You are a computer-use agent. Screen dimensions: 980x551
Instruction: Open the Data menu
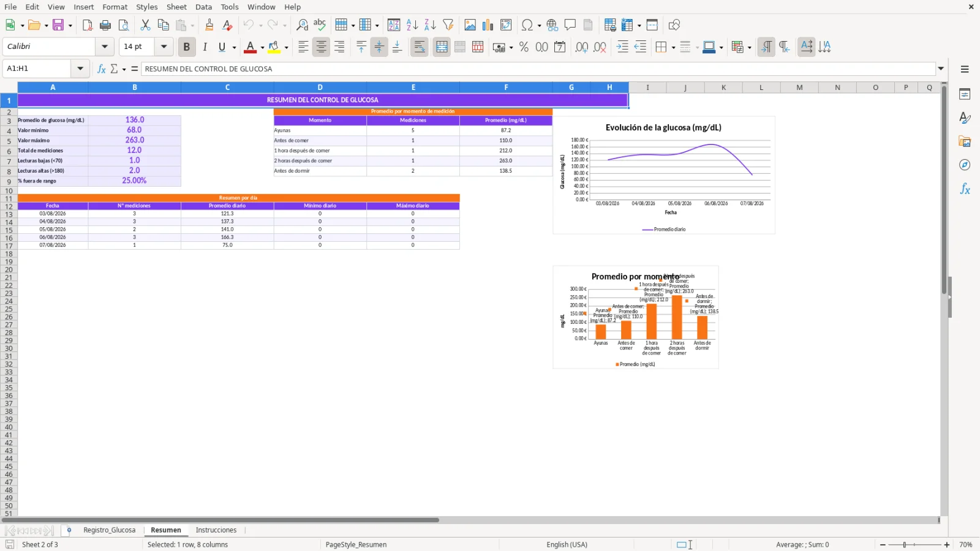[203, 7]
